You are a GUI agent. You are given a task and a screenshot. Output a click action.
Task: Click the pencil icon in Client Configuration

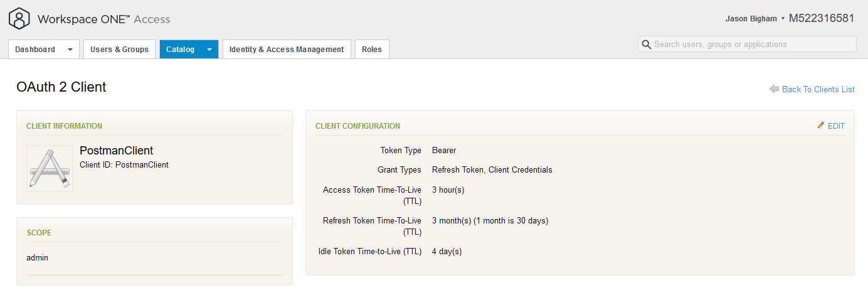(821, 126)
